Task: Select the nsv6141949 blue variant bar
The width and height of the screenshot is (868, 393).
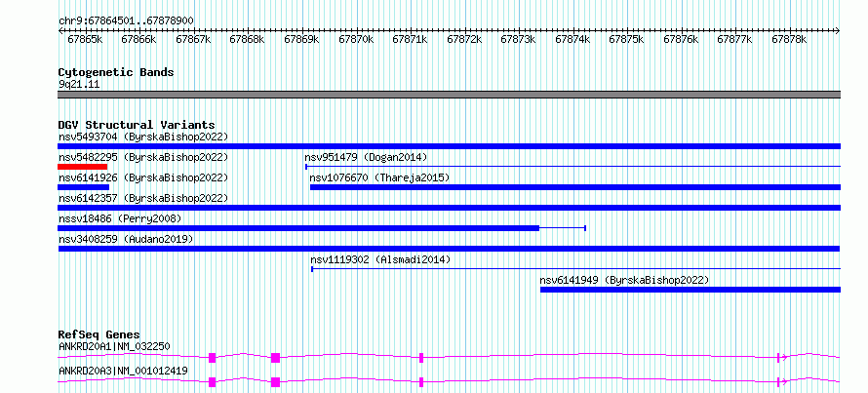Action: [x=690, y=290]
